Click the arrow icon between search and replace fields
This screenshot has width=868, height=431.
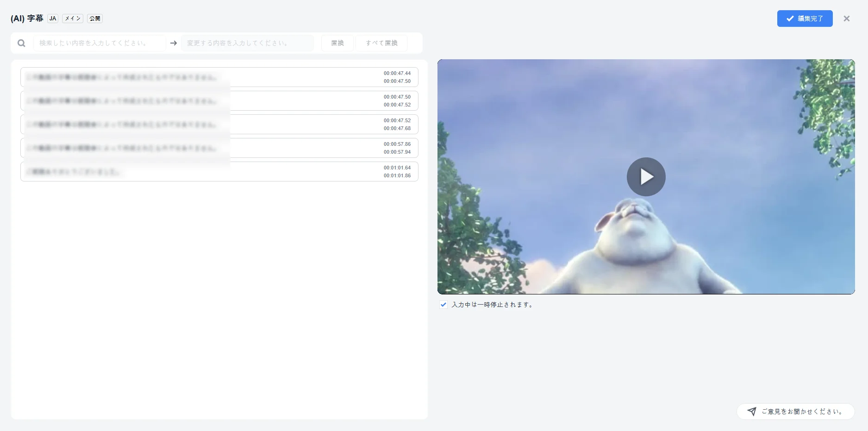(174, 43)
